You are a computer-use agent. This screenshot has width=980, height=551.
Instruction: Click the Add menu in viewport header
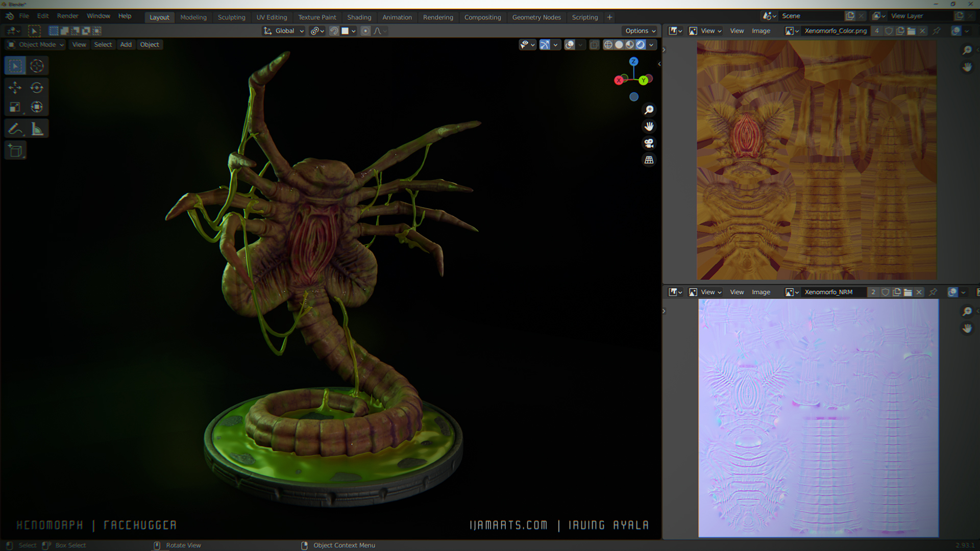coord(126,45)
